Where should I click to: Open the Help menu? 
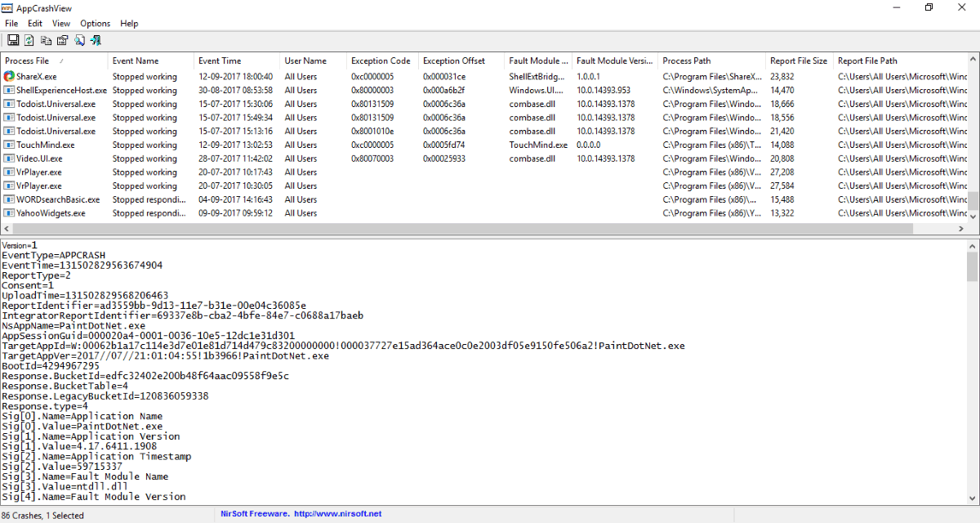(x=129, y=24)
